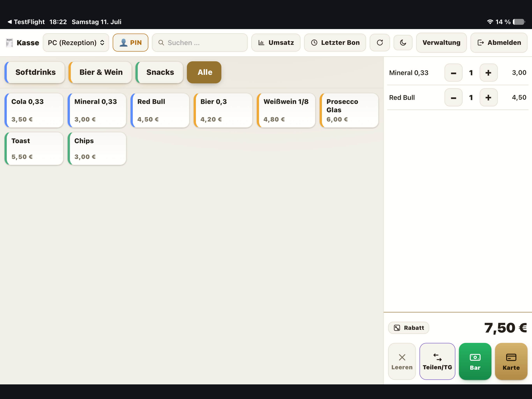Pay in cash with Bar
The image size is (532, 399).
coord(475,361)
